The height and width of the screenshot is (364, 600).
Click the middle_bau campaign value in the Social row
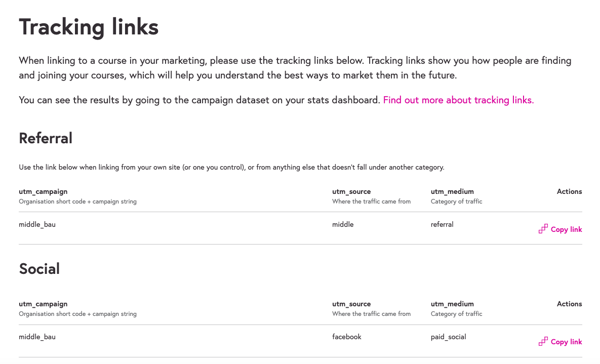pos(37,337)
